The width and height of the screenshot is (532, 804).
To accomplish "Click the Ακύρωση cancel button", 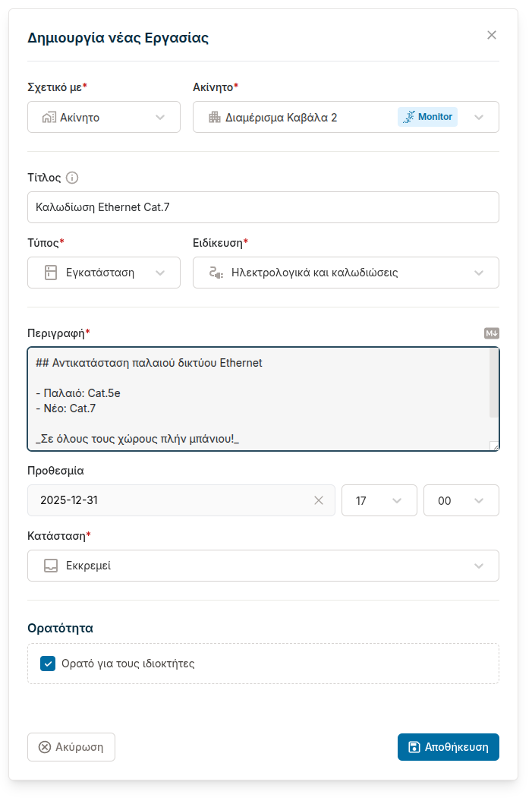I will point(71,747).
